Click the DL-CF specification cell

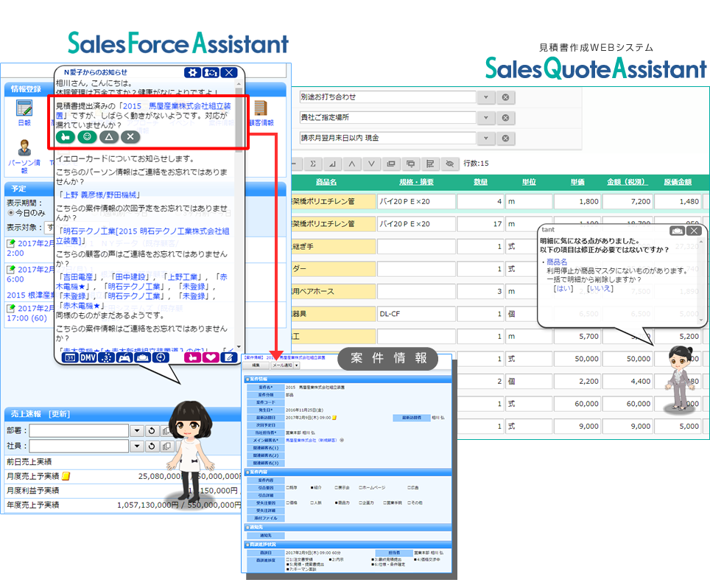click(x=416, y=314)
